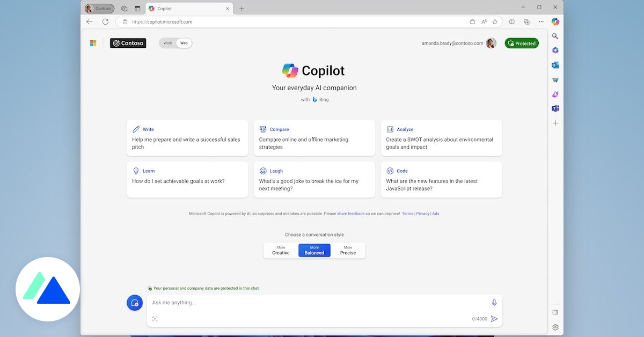Image resolution: width=644 pixels, height=337 pixels.
Task: Click the Contoso profile button in the title bar
Action: click(x=99, y=9)
